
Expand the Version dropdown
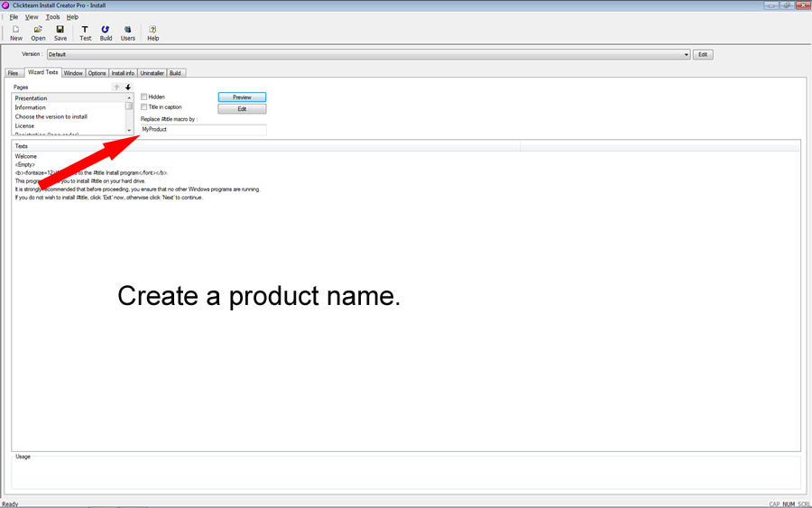(687, 54)
